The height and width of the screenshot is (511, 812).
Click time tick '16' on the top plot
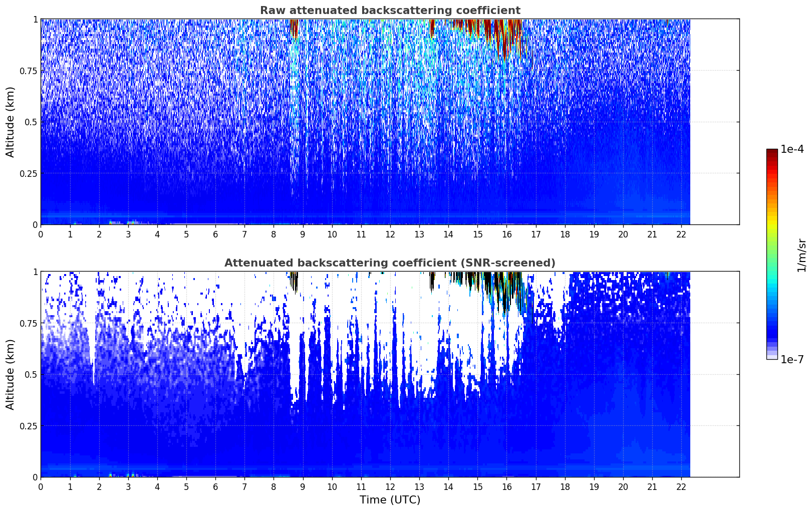coord(506,234)
